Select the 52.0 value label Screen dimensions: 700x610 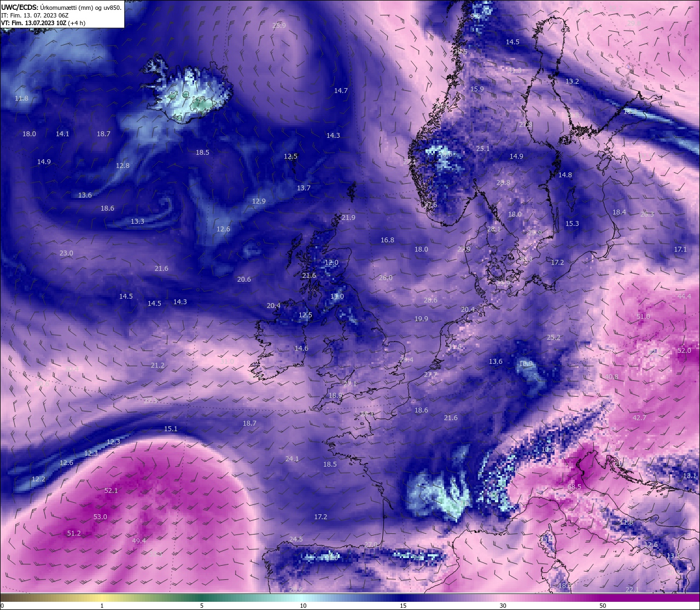tap(684, 350)
